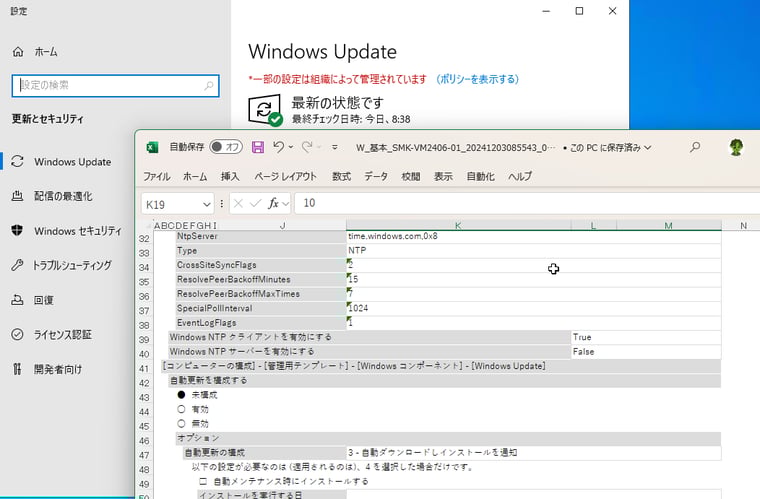Click the Windows Update status sync icon
Image resolution: width=760 pixels, height=499 pixels.
pos(265,110)
